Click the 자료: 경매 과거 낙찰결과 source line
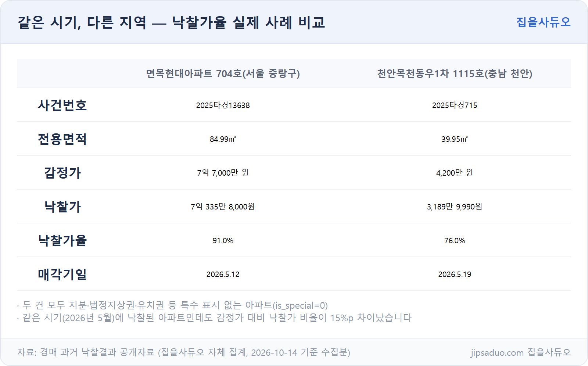The image size is (588, 366). (x=184, y=352)
